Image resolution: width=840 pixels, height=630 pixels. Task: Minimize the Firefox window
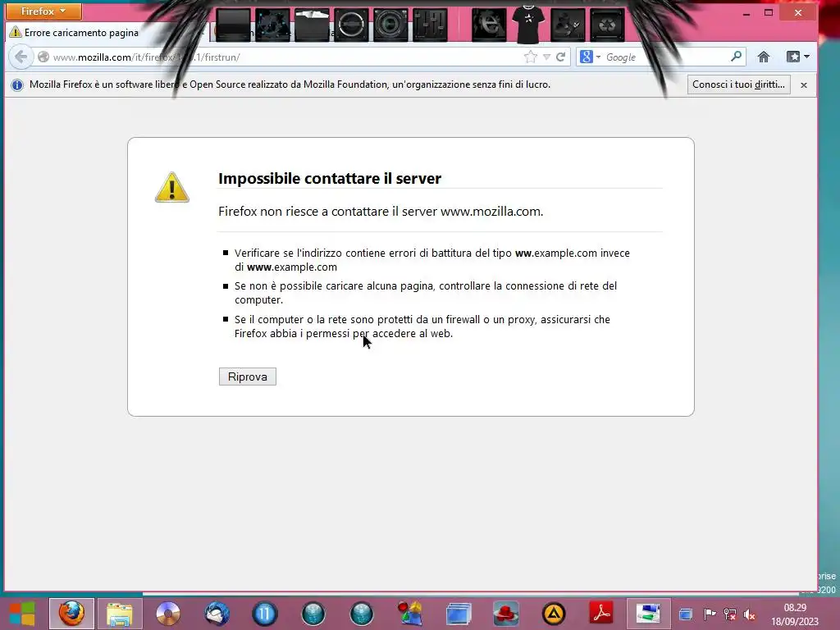click(x=746, y=12)
